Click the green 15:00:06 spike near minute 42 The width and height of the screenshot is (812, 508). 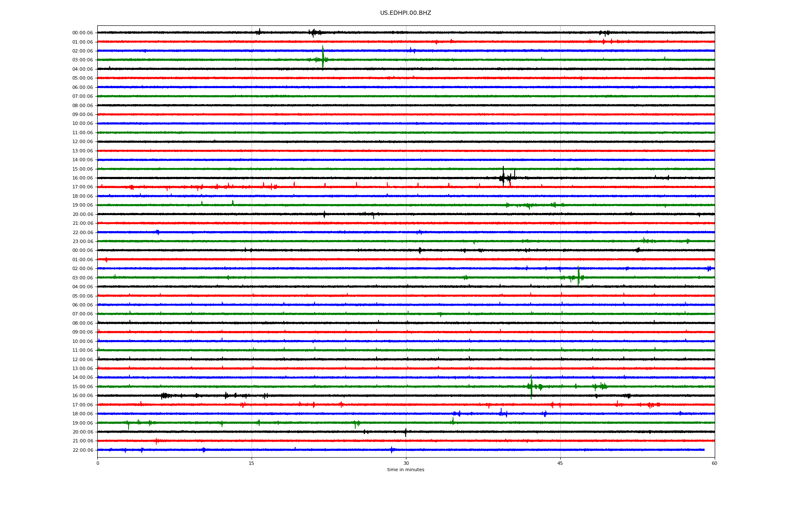(531, 387)
